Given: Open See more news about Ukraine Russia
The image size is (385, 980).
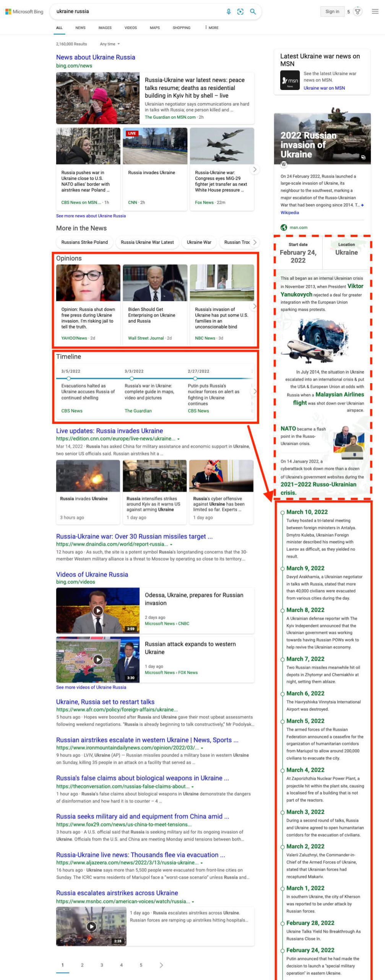Looking at the screenshot, I should (x=91, y=216).
